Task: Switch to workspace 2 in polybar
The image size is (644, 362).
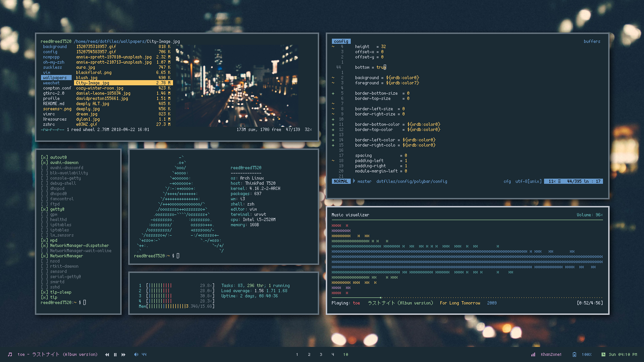Action: [x=309, y=354]
